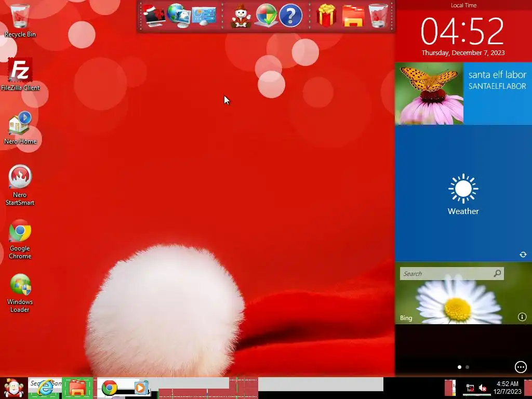
Task: Open the taskbar clock showing 4:52 AM
Action: point(507,388)
